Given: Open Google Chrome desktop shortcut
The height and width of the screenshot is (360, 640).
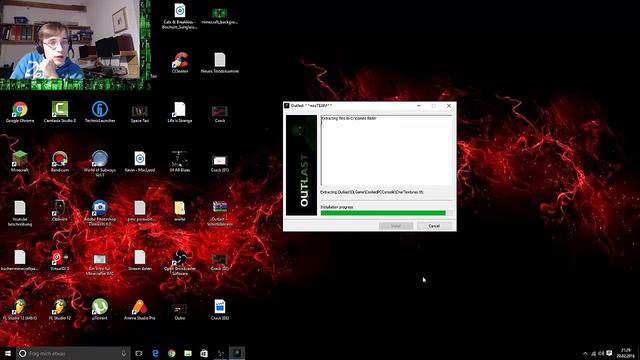Looking at the screenshot, I should click(x=20, y=110).
